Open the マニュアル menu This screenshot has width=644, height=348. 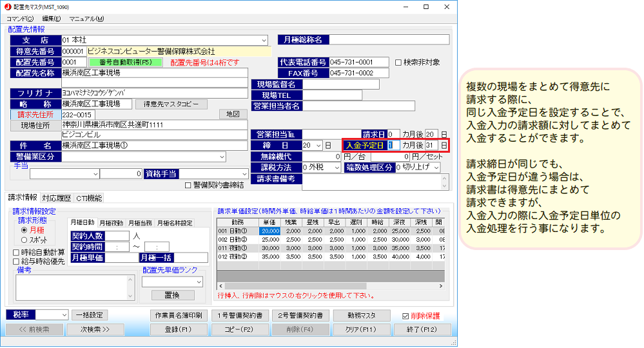pyautogui.click(x=86, y=19)
